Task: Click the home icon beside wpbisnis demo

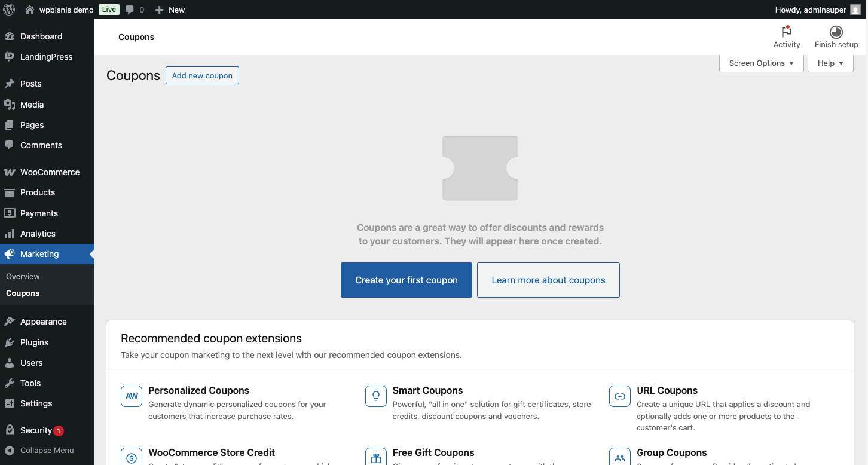Action: point(30,10)
